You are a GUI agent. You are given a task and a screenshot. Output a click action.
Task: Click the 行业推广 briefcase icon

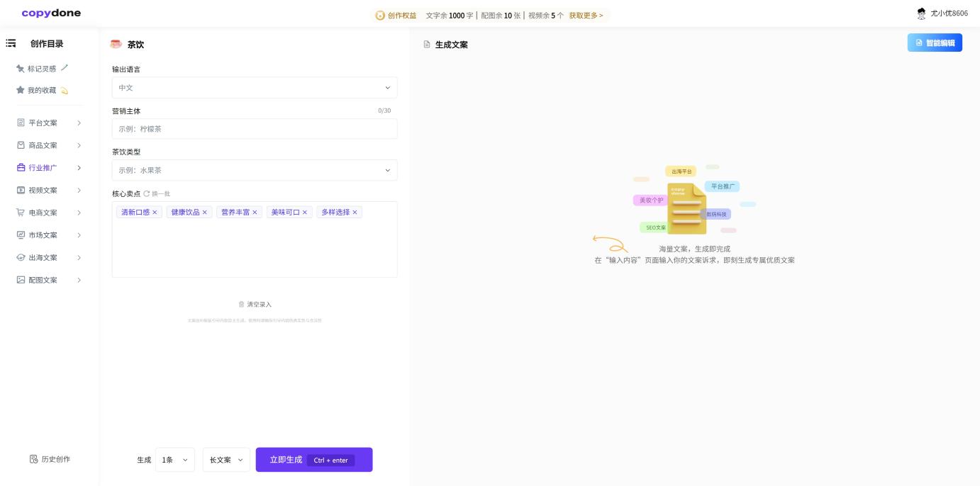pyautogui.click(x=21, y=168)
